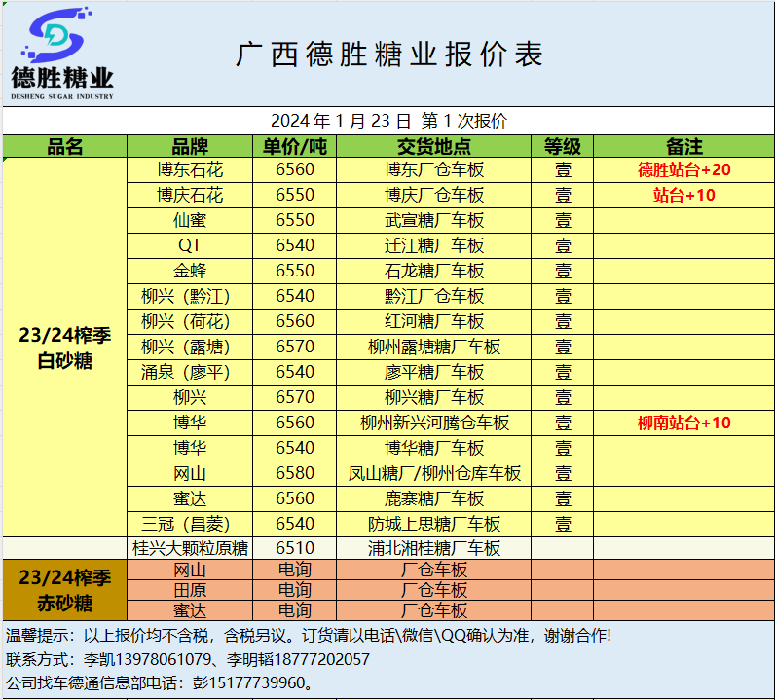The image size is (775, 700).
Task: Click the 6510 price cell
Action: click(x=295, y=548)
